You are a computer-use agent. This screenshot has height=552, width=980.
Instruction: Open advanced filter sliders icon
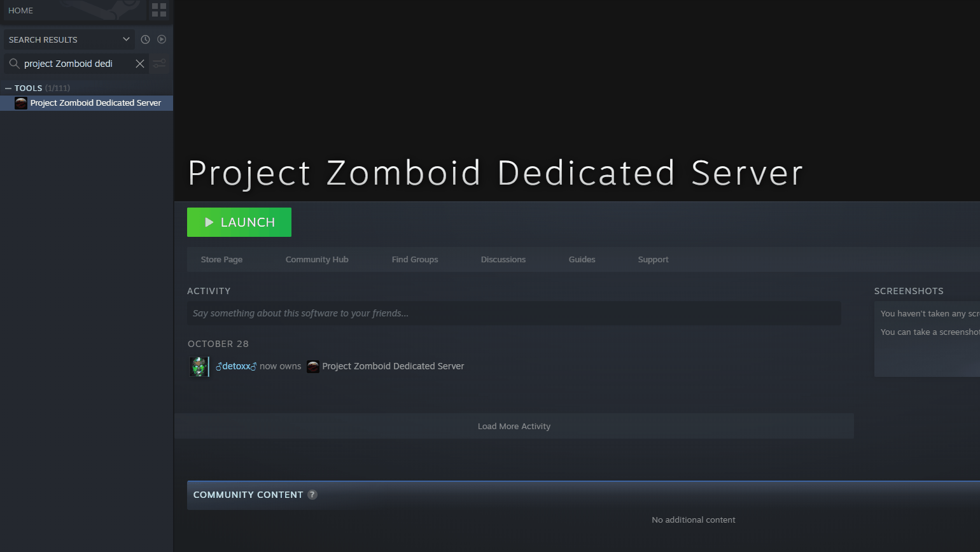tap(159, 64)
